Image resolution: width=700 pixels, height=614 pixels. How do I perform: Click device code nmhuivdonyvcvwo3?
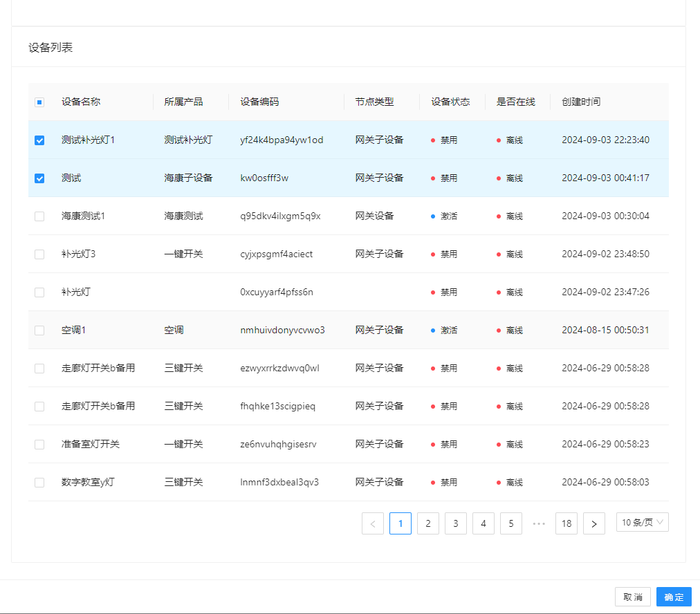pyautogui.click(x=283, y=331)
